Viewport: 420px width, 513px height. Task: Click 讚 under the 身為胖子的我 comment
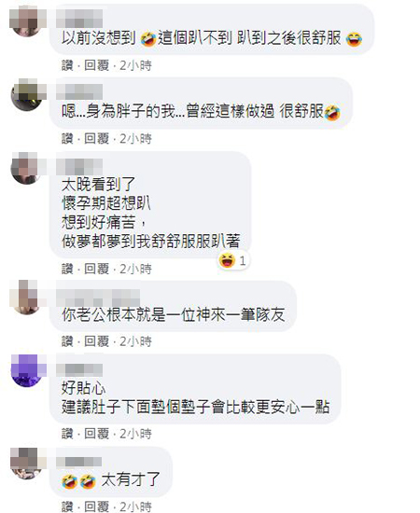(x=67, y=139)
